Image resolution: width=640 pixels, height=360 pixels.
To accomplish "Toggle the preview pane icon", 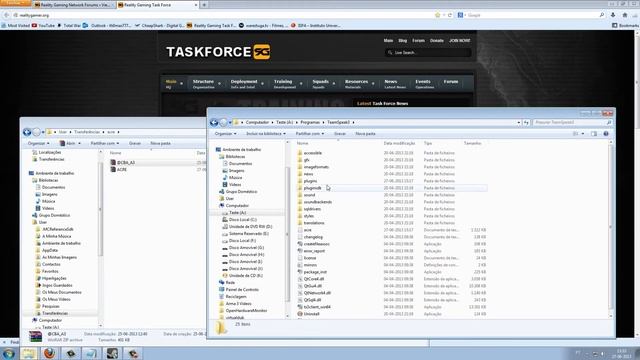I will click(x=594, y=133).
